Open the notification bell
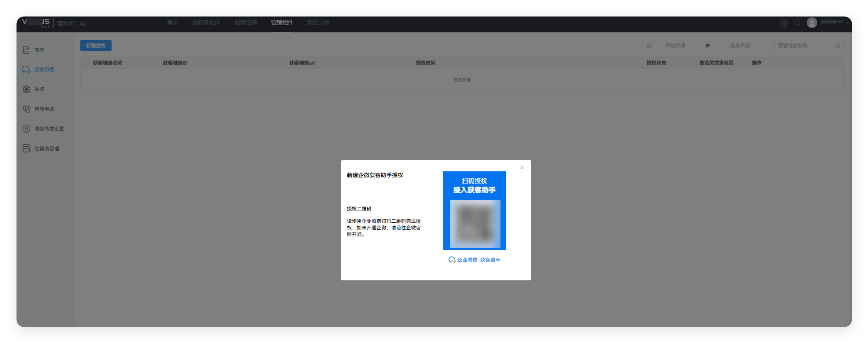 click(797, 23)
